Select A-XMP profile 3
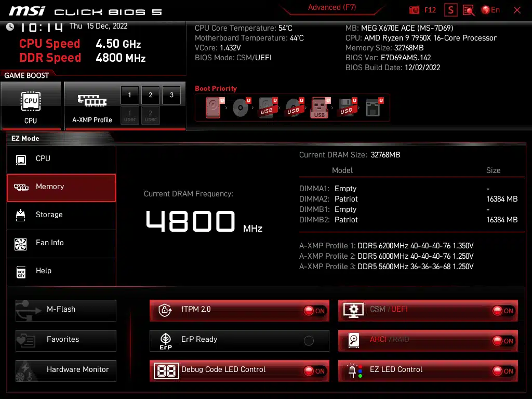The width and height of the screenshot is (532, 399). [x=171, y=95]
